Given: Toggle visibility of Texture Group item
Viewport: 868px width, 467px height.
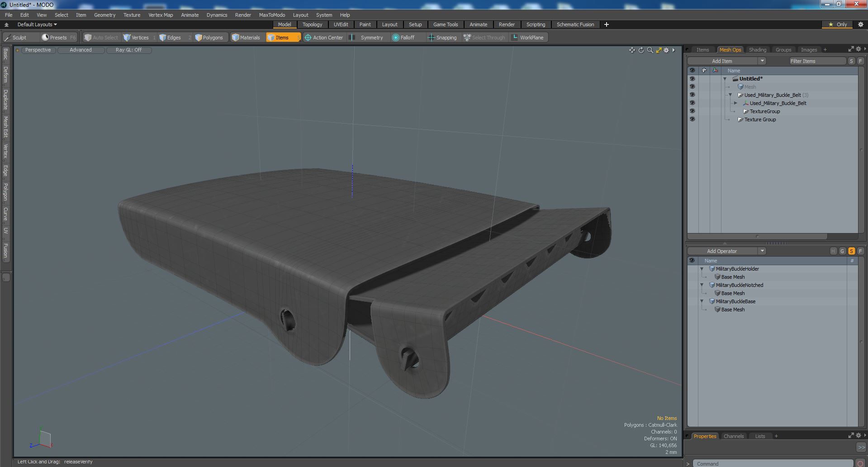Looking at the screenshot, I should click(x=692, y=119).
